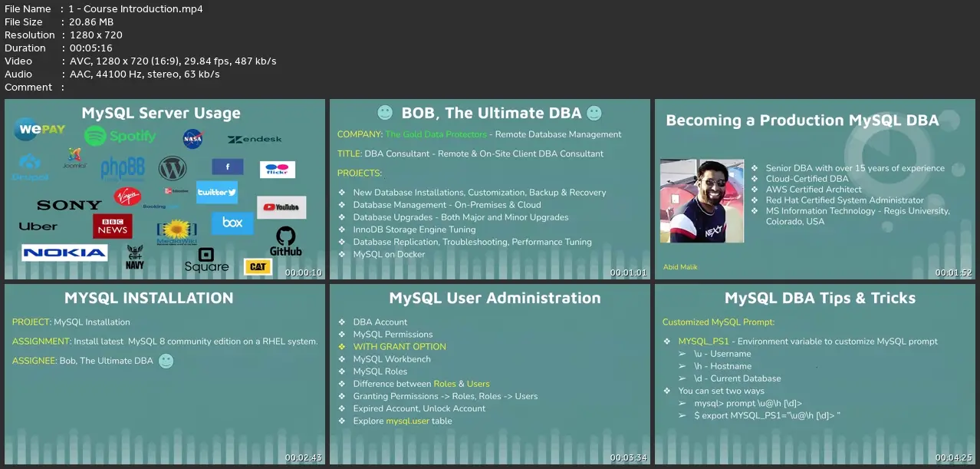
Task: Click the "Abid Malik" name caption
Action: click(x=681, y=267)
